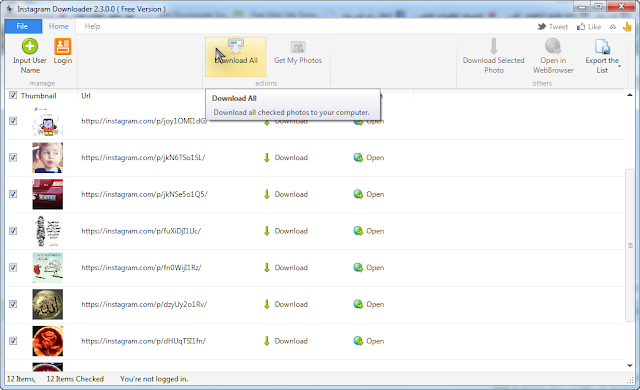Open jkN6TSo1SL via globe icon

pyautogui.click(x=358, y=157)
